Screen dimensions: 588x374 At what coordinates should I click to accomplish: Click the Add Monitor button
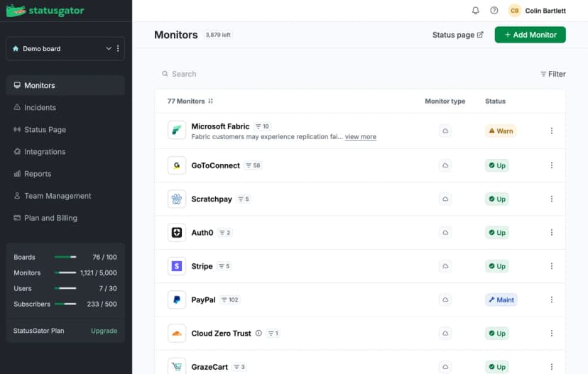coord(530,35)
